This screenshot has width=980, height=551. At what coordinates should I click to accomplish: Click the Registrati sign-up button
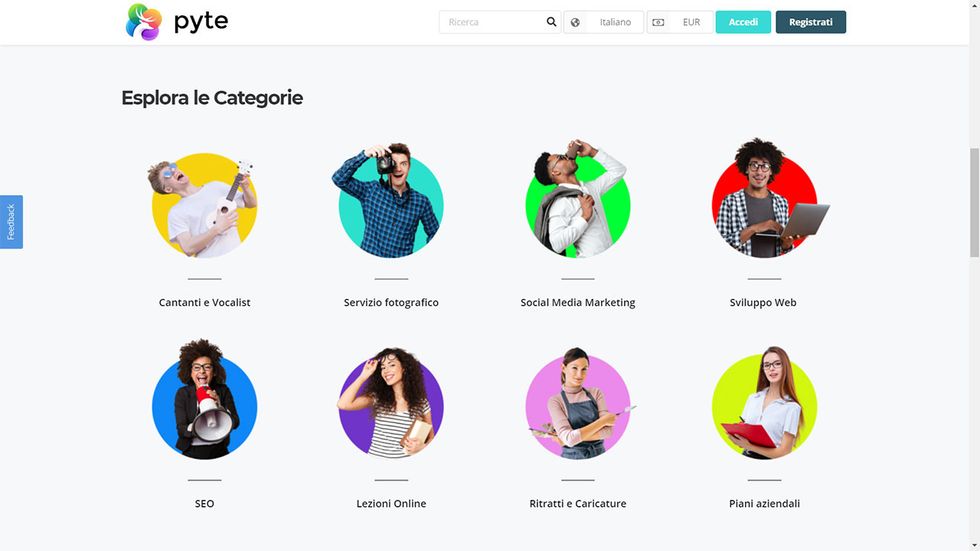coord(811,22)
